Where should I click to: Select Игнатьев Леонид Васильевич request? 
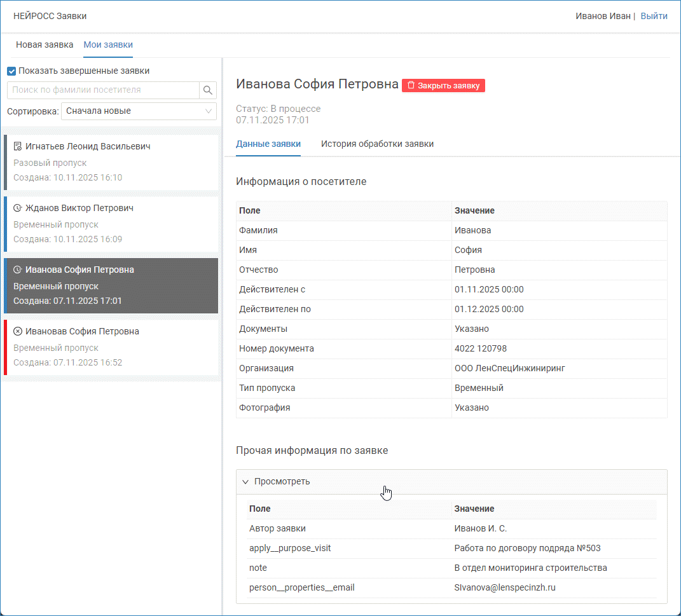click(111, 162)
